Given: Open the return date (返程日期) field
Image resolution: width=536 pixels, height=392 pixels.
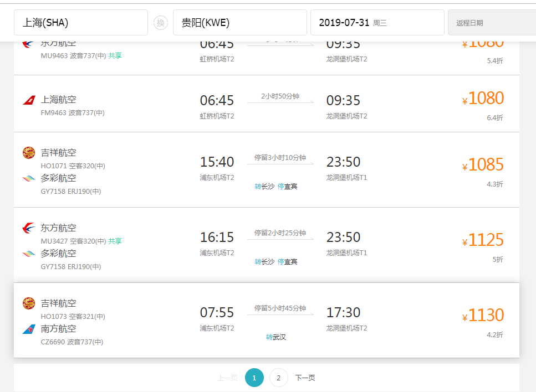Looking at the screenshot, I should click(492, 23).
